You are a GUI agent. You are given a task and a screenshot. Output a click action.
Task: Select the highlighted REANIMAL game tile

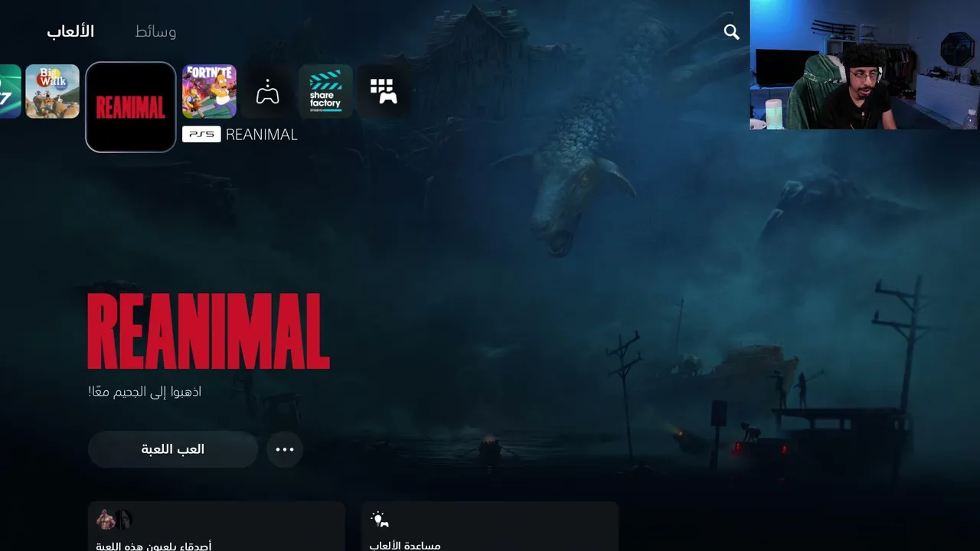131,107
